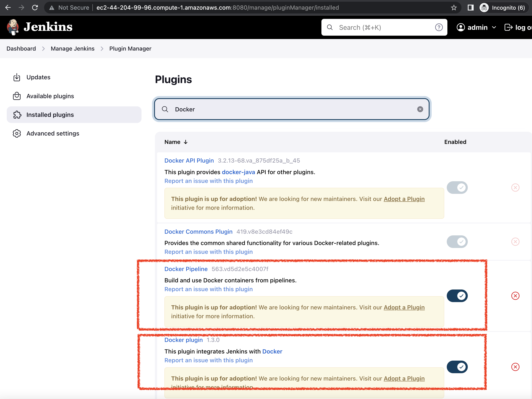Screen dimensions: 532x399
Task: Follow the docker-java link
Action: (238, 172)
